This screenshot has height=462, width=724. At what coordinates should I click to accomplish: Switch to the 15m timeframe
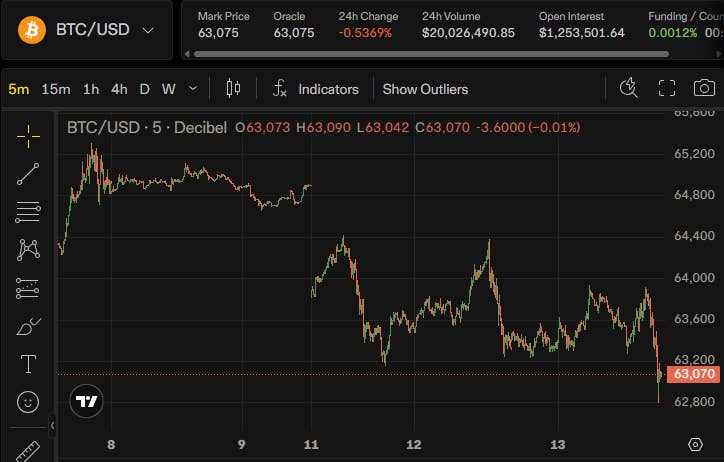coord(56,89)
